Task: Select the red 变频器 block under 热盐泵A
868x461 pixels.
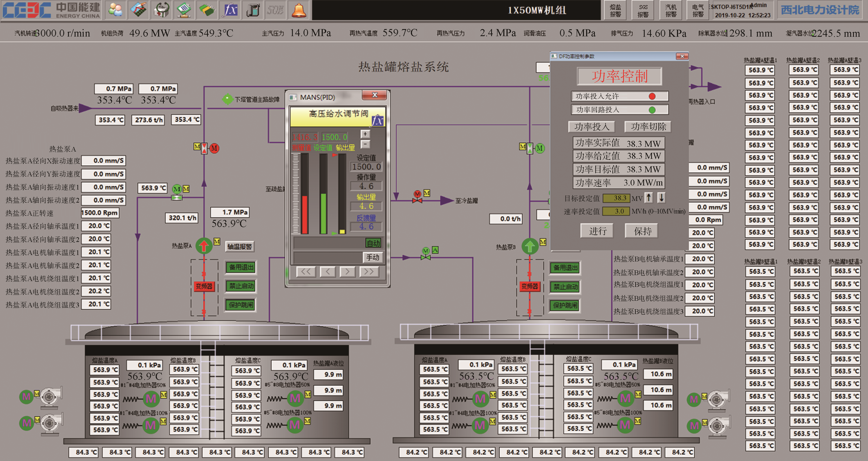Action: pos(204,286)
